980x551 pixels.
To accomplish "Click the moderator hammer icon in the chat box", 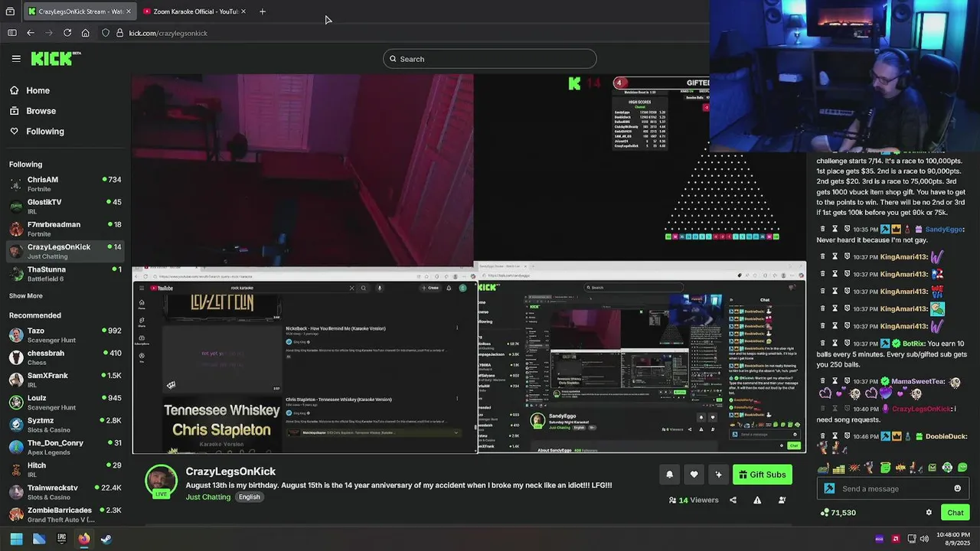I will point(829,488).
